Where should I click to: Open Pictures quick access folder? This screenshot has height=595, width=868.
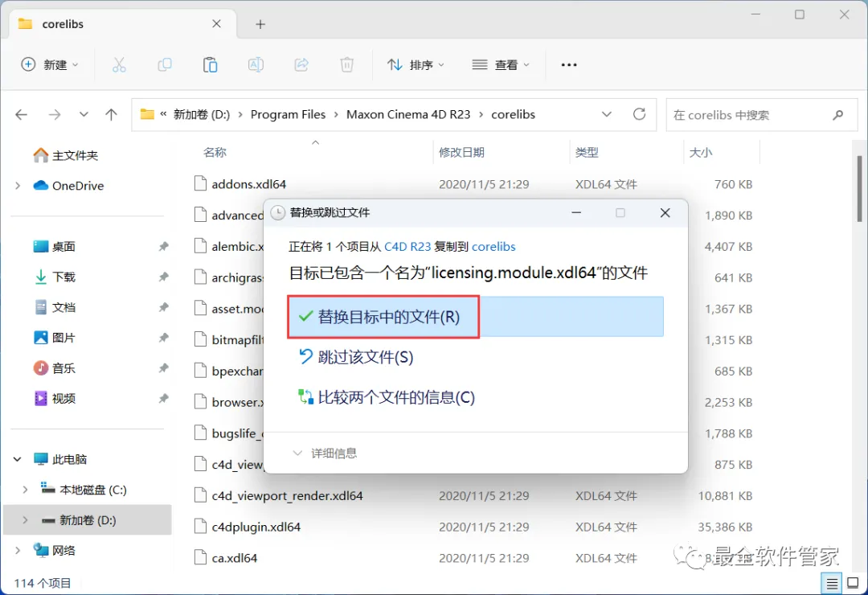55,338
